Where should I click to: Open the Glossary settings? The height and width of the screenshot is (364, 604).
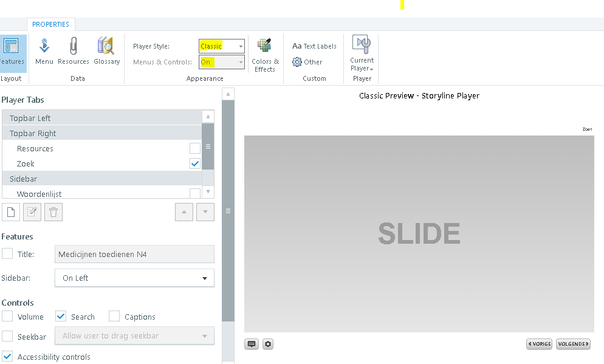[107, 52]
